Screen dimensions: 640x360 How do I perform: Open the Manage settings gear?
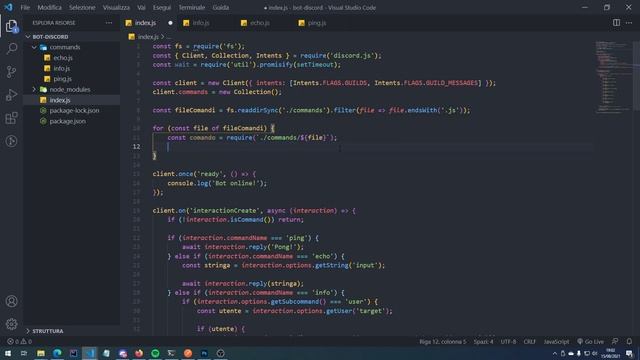pyautogui.click(x=11, y=324)
